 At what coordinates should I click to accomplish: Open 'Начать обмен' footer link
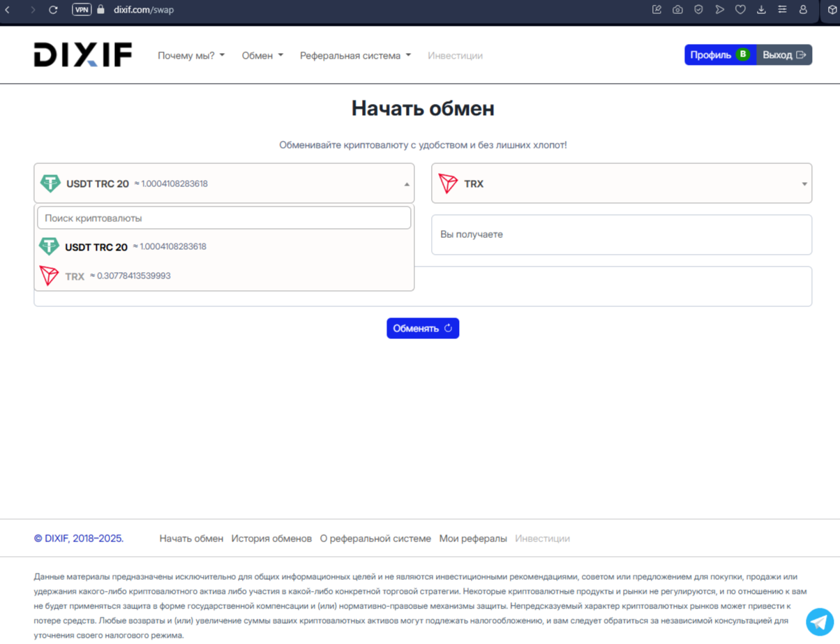191,539
